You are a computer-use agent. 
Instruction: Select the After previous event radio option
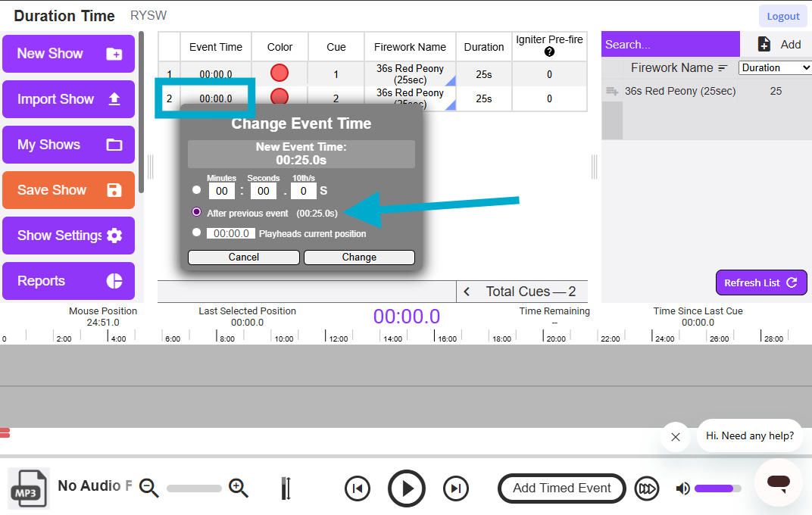tap(198, 212)
